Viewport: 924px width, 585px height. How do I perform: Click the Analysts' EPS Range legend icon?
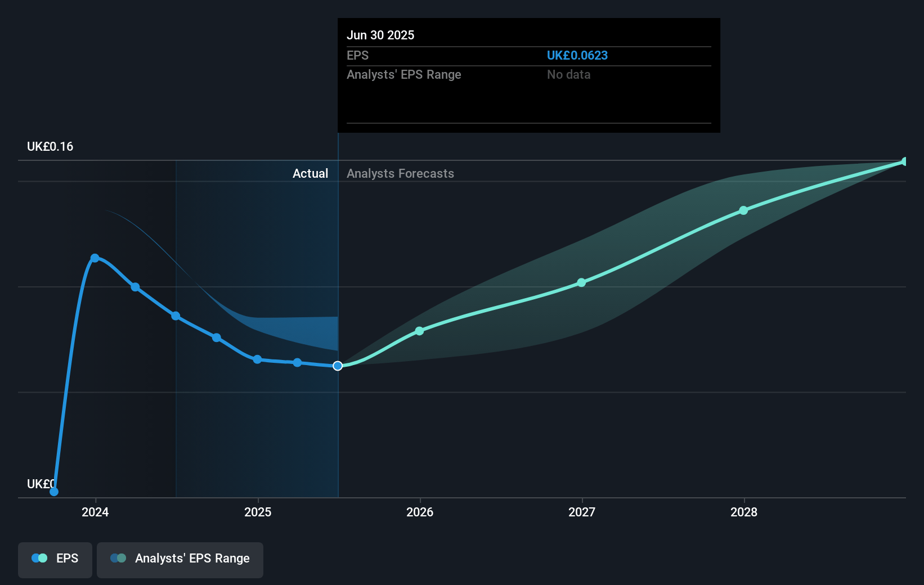pos(118,559)
